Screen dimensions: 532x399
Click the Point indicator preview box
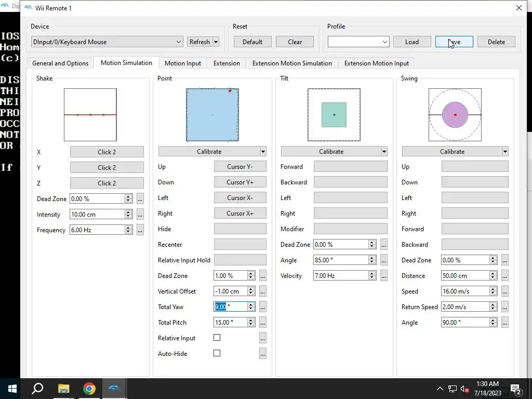(212, 115)
